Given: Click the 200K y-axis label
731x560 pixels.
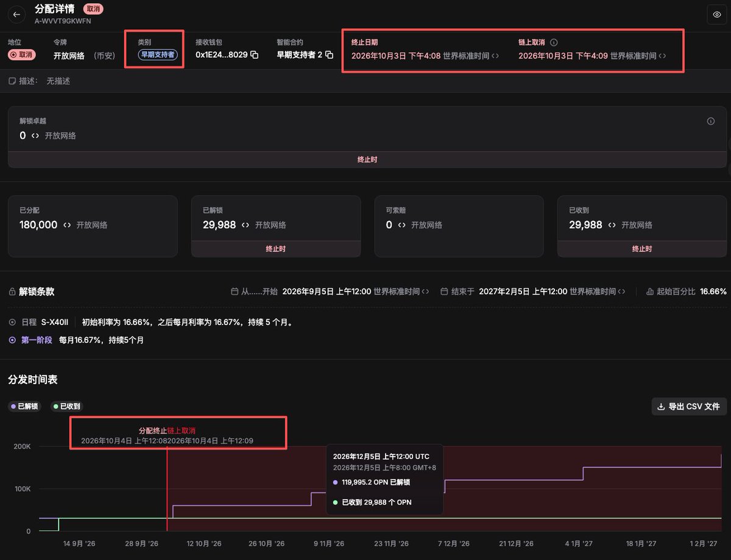Looking at the screenshot, I should (23, 446).
